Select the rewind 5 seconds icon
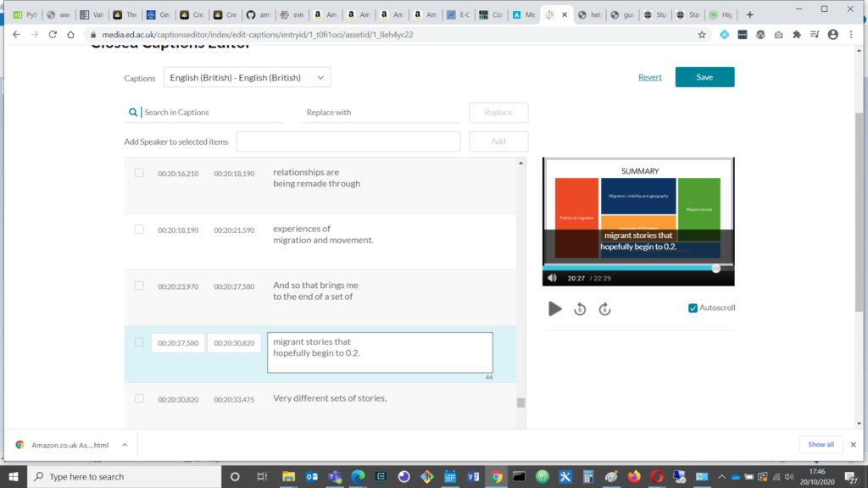 pyautogui.click(x=580, y=308)
